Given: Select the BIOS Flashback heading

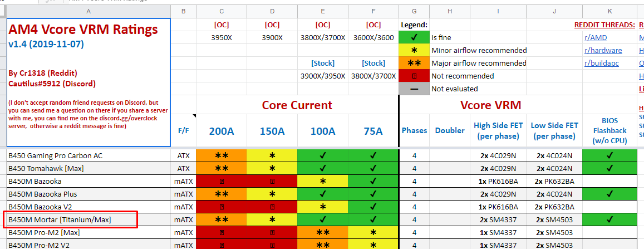Looking at the screenshot, I should (609, 131).
